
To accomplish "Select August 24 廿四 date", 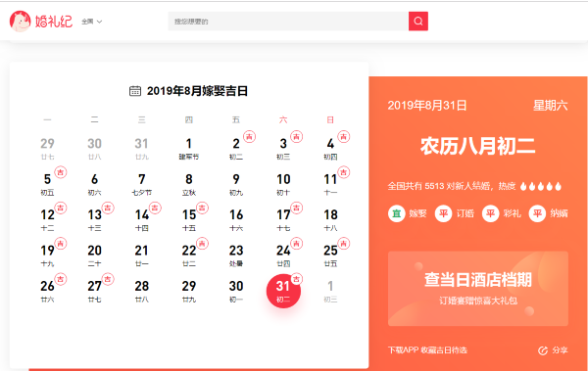I will pyautogui.click(x=283, y=255).
